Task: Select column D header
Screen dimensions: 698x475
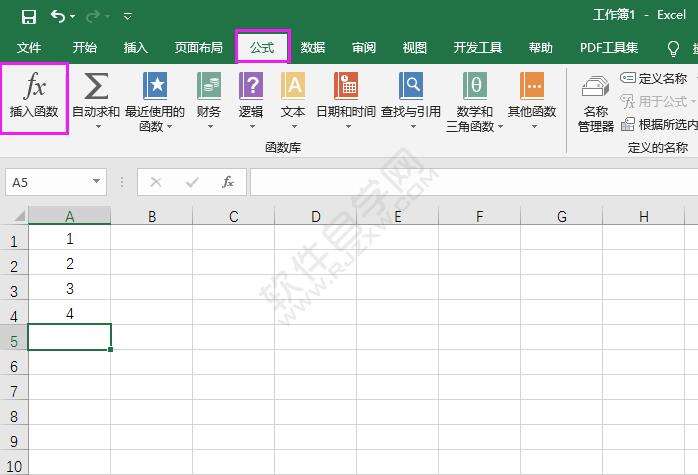Action: (316, 216)
